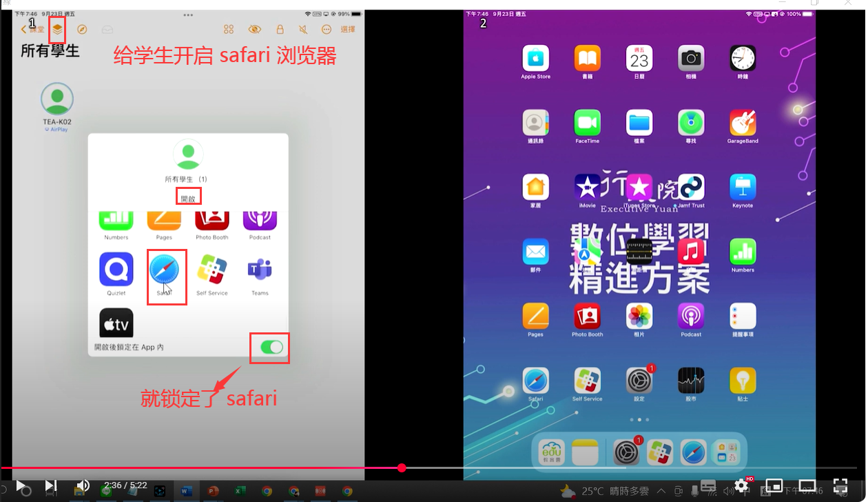Launch iMovie on the home screen
The image size is (868, 502).
tap(588, 187)
